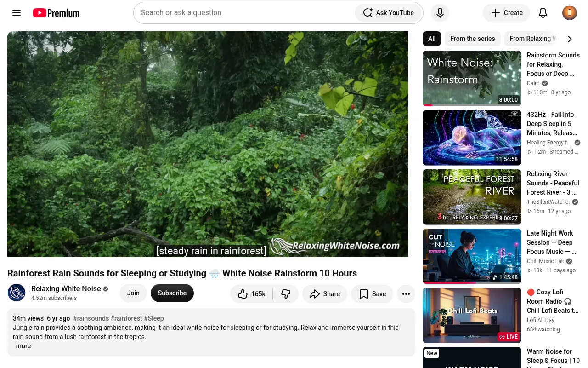The height and width of the screenshot is (368, 588).
Task: Open White Noise: Rainstorm thumbnail
Action: click(x=472, y=78)
